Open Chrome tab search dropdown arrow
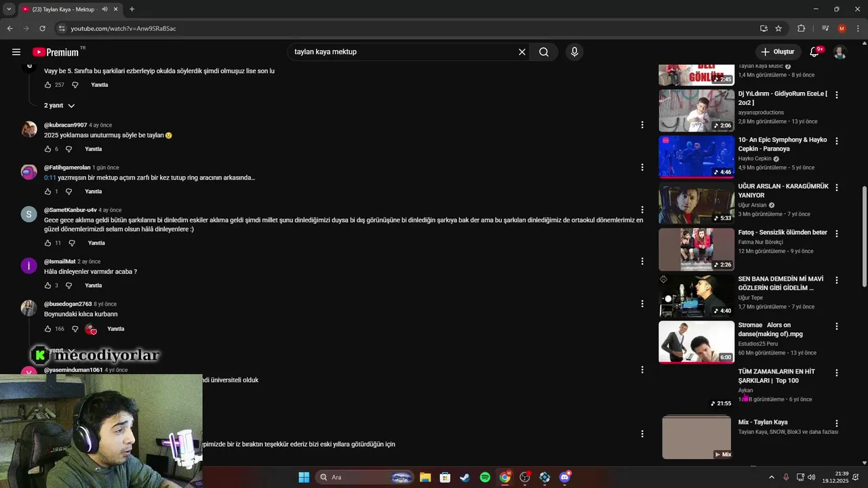The height and width of the screenshot is (488, 868). (9, 9)
